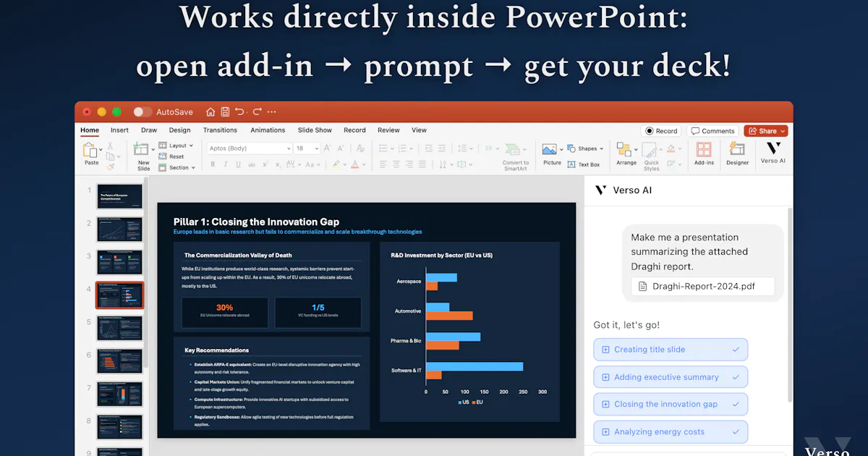Expand the New Slide dropdown arrow
This screenshot has width=868, height=456.
(153, 149)
